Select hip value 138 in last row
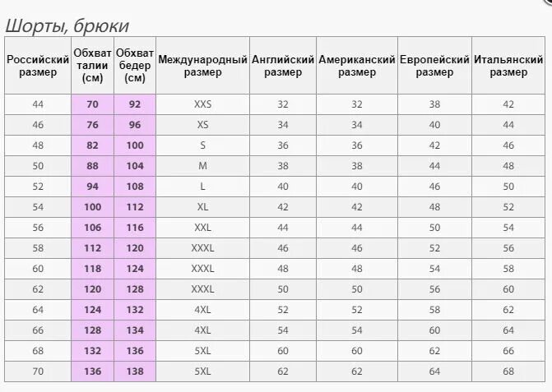 coord(135,371)
